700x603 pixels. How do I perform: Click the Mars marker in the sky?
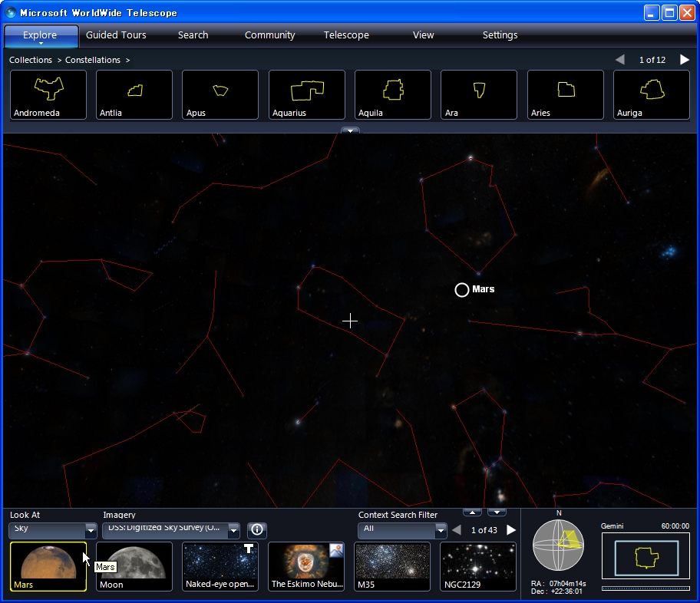[x=462, y=290]
